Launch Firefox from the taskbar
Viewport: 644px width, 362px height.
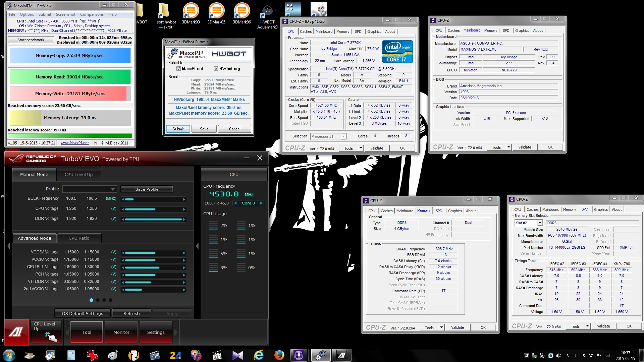point(279,355)
